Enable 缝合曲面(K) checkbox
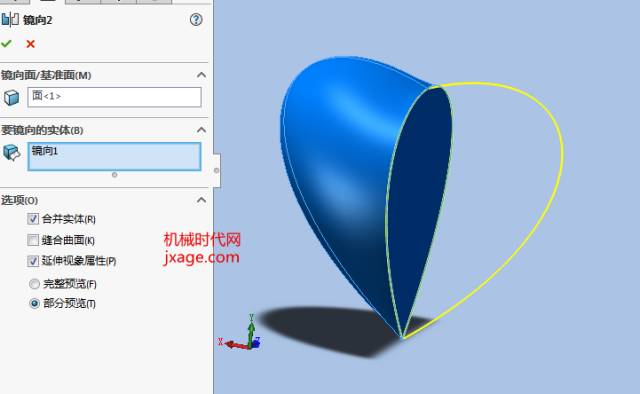This screenshot has width=640, height=394. [x=33, y=240]
